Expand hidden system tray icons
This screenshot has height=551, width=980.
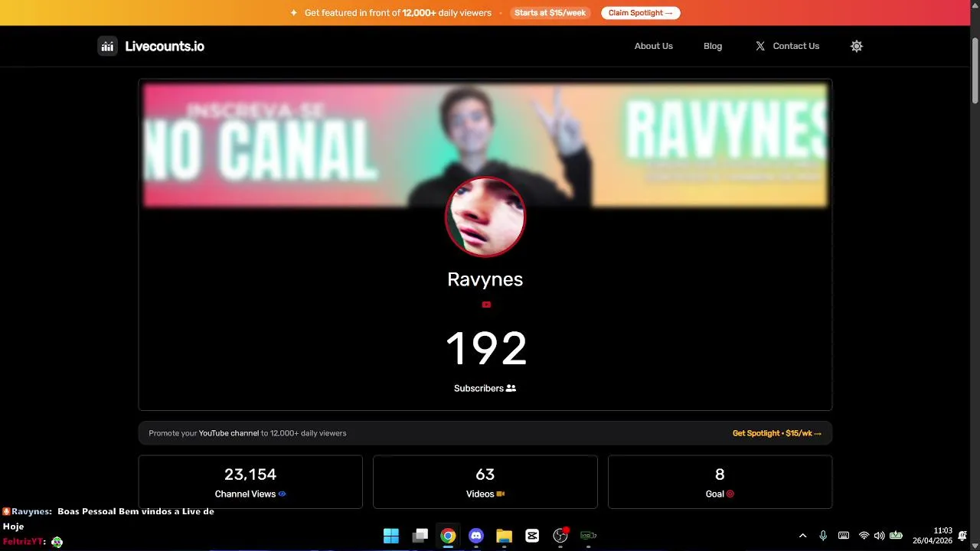click(x=802, y=536)
